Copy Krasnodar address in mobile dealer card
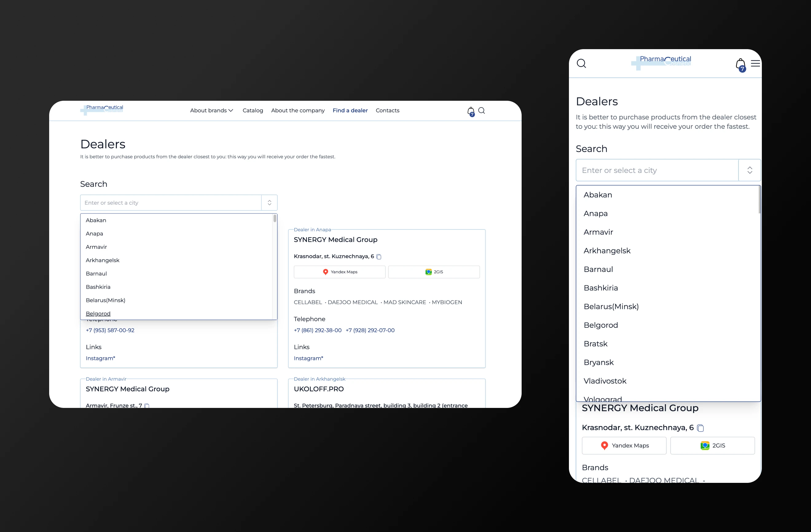811x532 pixels. pyautogui.click(x=700, y=428)
